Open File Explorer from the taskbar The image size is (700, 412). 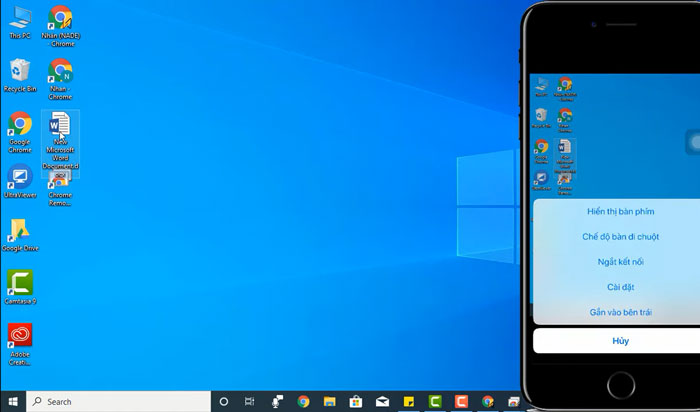(x=329, y=401)
